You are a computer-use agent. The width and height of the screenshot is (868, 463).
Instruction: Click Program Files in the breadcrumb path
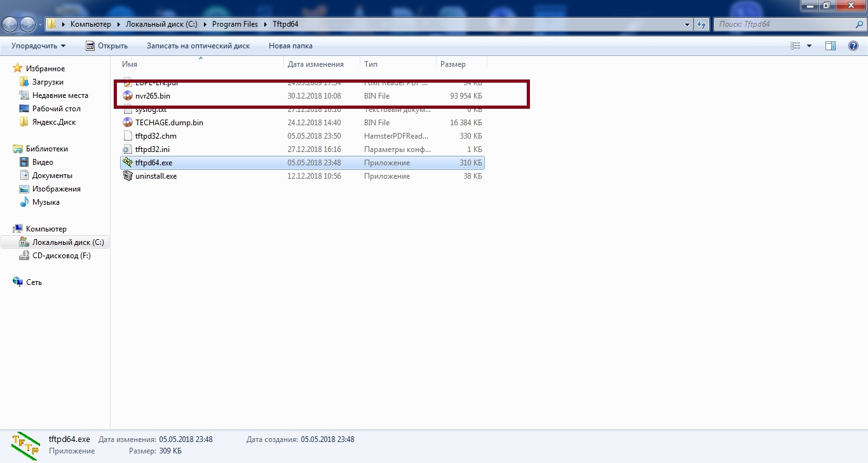[235, 24]
